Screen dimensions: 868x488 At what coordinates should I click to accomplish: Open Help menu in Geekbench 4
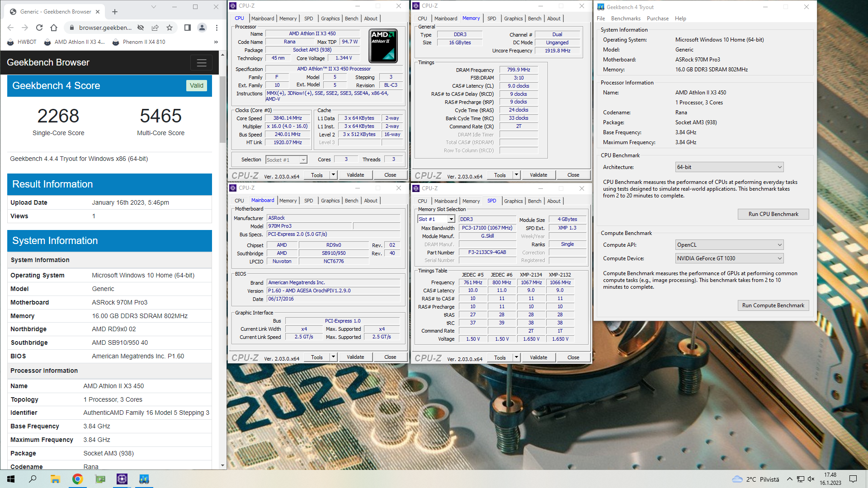click(x=680, y=19)
